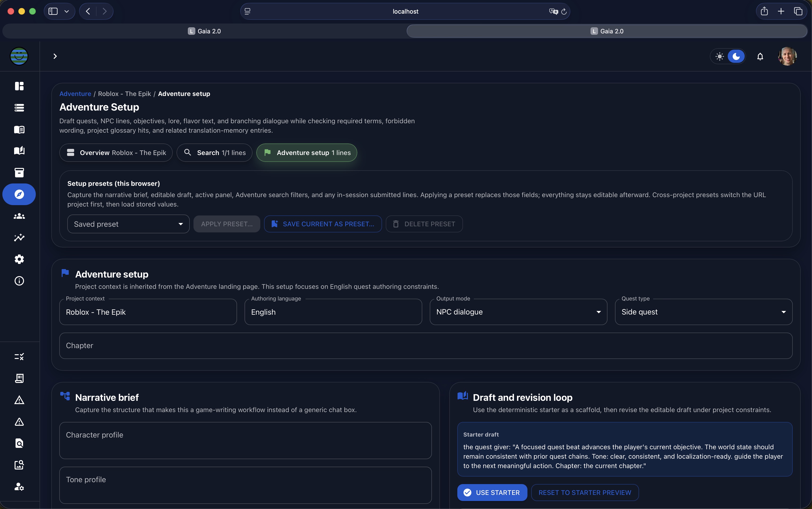Switch to Search 1/1 lines tab

(x=215, y=152)
